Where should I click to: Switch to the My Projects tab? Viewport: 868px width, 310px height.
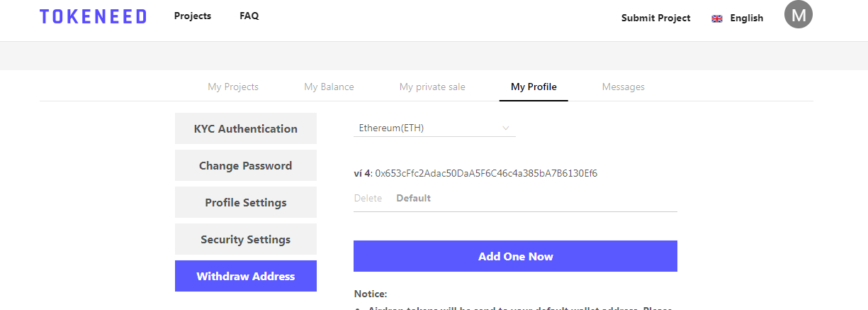[x=232, y=87]
